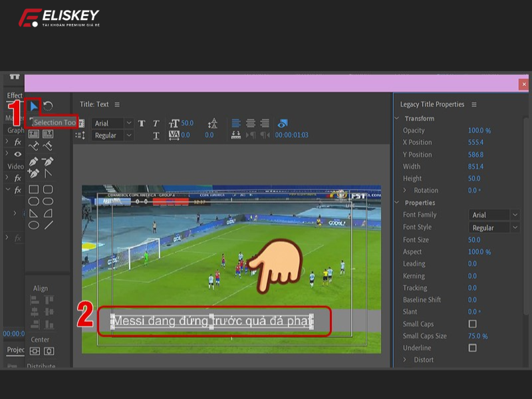Select the Ellipse shape tool
The height and width of the screenshot is (399, 532).
[x=34, y=225]
